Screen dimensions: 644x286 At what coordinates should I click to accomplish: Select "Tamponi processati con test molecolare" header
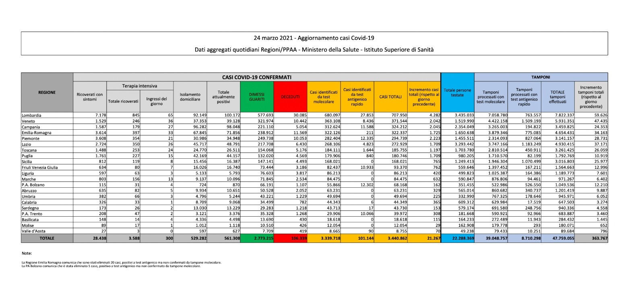coord(491,97)
